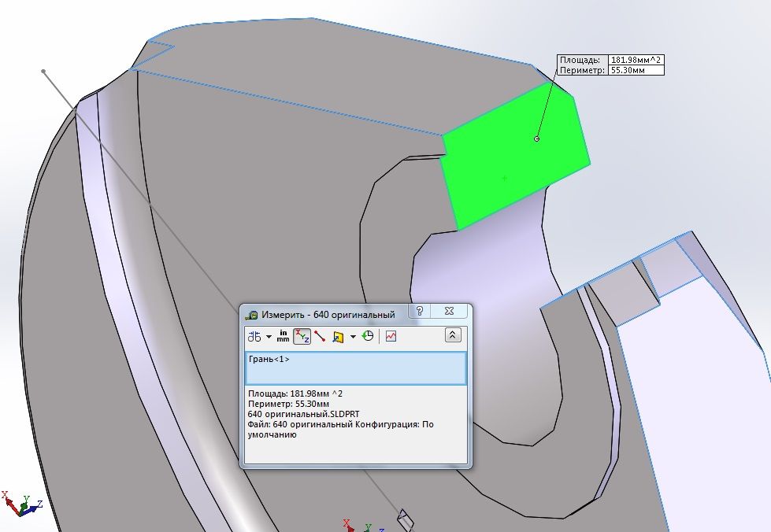Viewport: 771px width, 532px height.
Task: Open Units/Precision (in/mm) settings
Action: point(283,337)
